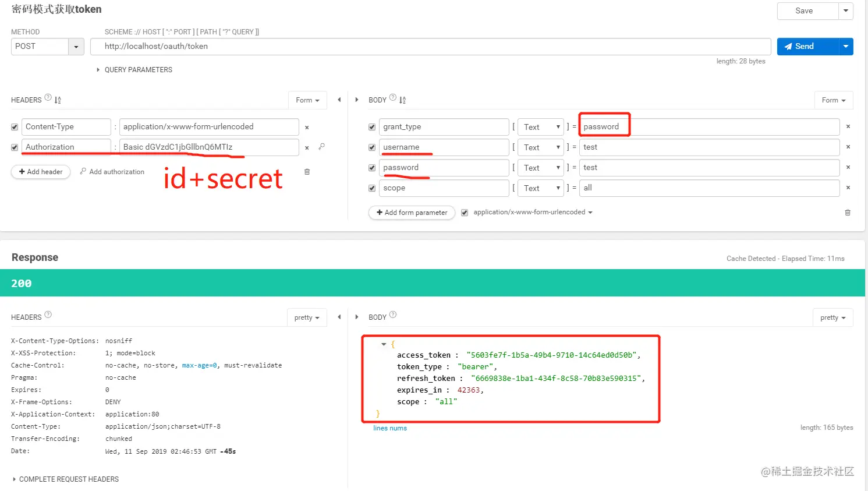This screenshot has height=491, width=868.
Task: Expand QUERY PARAMETERS section
Action: point(134,70)
